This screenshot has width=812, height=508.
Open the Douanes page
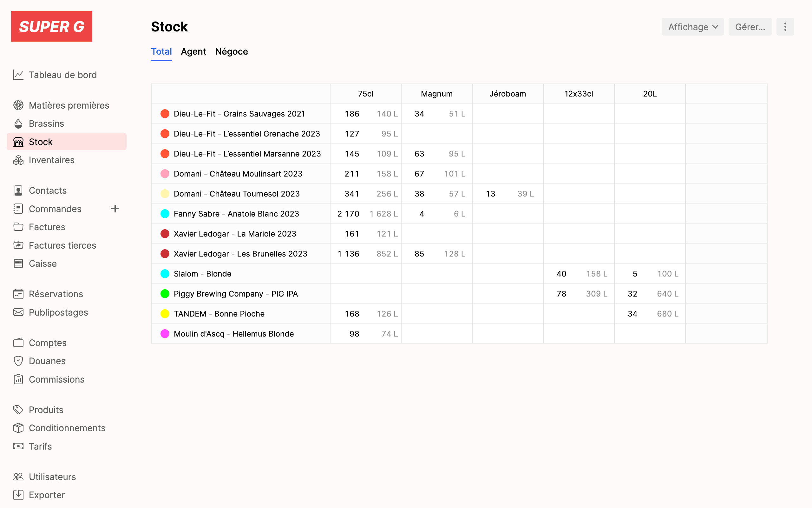(x=47, y=361)
